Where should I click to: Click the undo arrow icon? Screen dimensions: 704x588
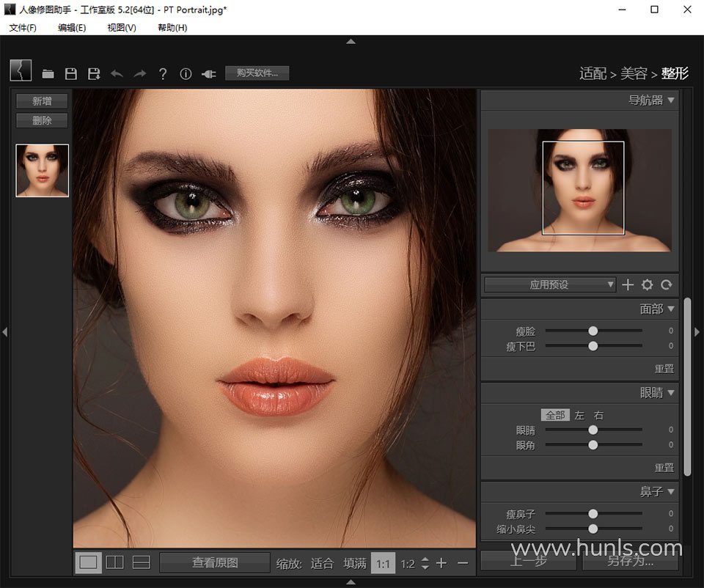click(x=117, y=73)
